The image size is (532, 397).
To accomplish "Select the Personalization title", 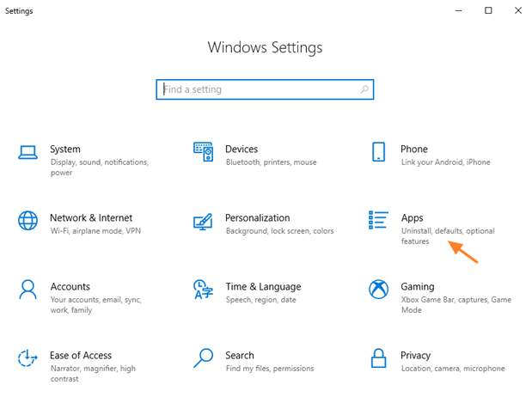I will point(258,218).
